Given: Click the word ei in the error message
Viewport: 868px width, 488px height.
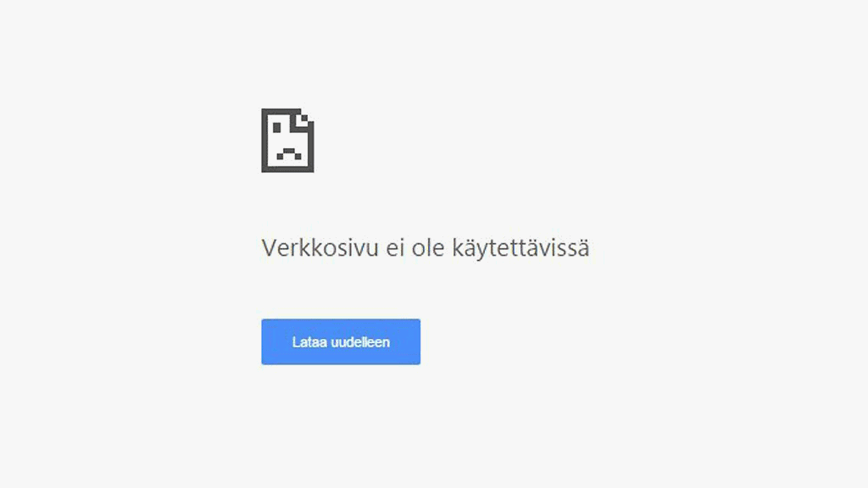Looking at the screenshot, I should click(x=395, y=247).
